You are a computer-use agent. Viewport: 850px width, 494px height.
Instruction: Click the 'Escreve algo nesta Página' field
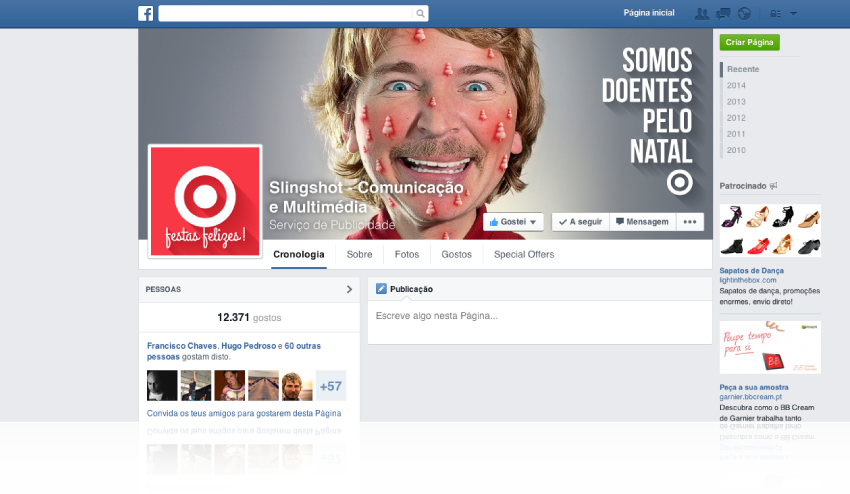pyautogui.click(x=538, y=316)
